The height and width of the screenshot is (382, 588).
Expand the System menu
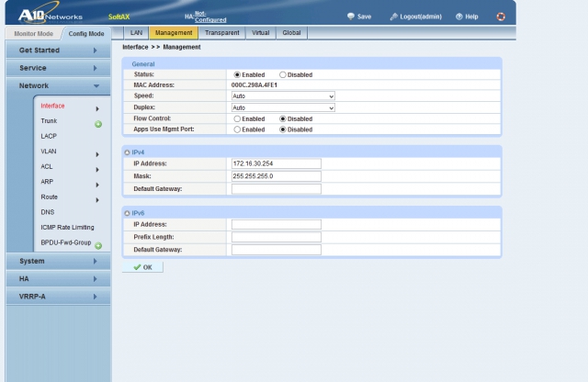(58, 261)
